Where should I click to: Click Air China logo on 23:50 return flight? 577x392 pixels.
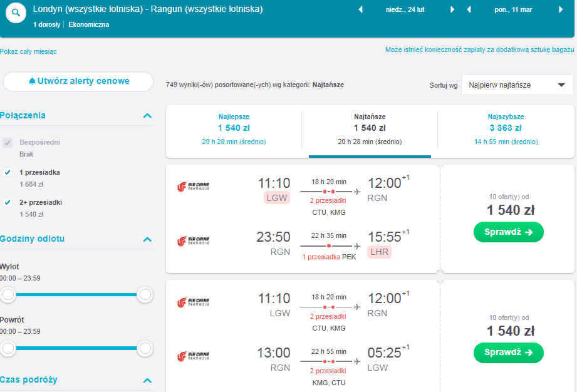[x=193, y=241]
